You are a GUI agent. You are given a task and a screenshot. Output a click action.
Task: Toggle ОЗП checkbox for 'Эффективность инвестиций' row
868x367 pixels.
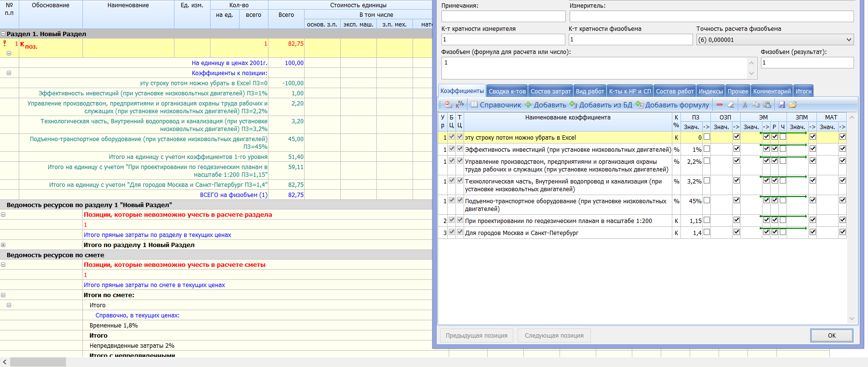pyautogui.click(x=736, y=149)
